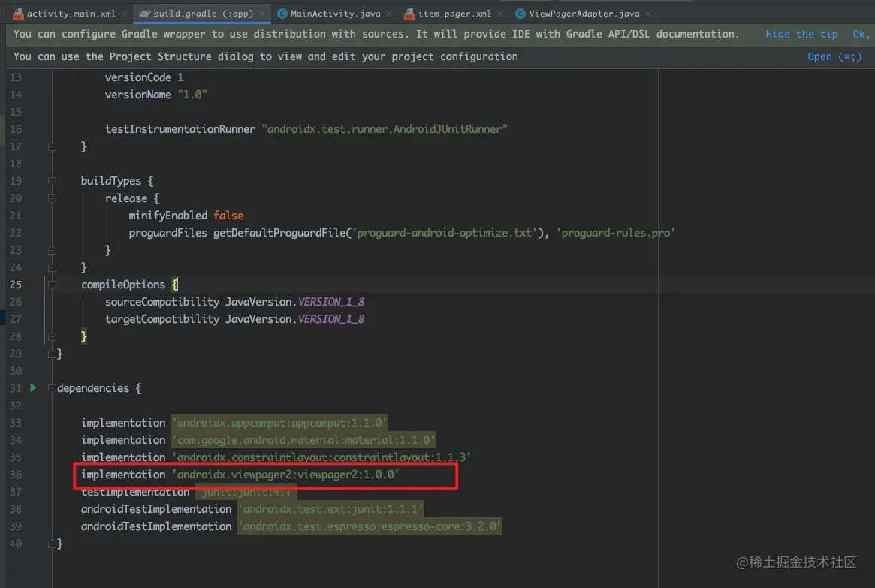
Task: Click line number 25 in gutter
Action: [x=16, y=285]
